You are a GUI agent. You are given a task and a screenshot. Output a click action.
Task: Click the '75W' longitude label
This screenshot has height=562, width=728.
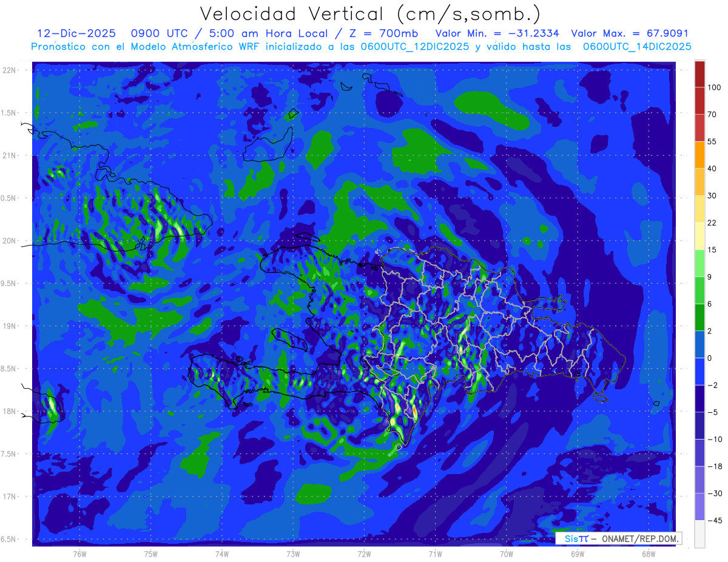[150, 554]
